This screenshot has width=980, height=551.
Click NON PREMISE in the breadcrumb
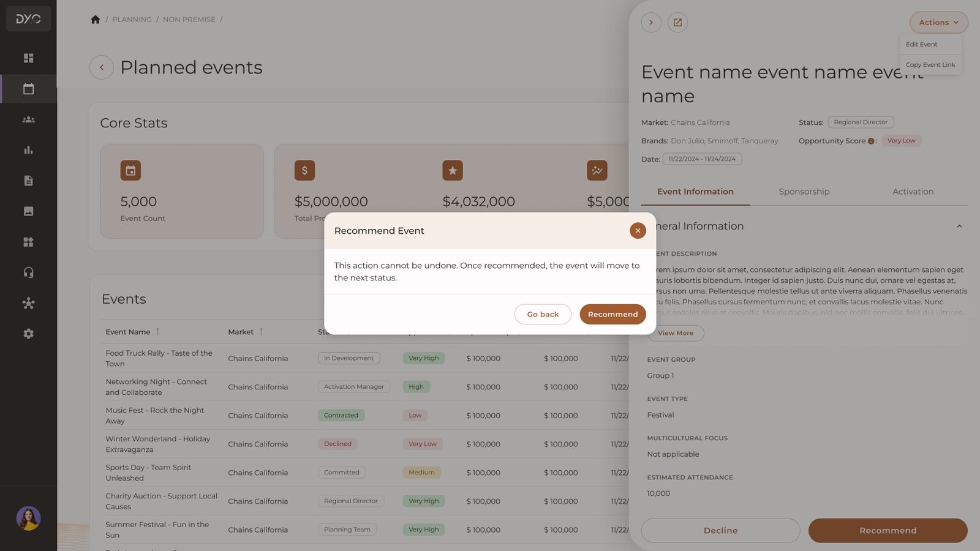[x=189, y=20]
